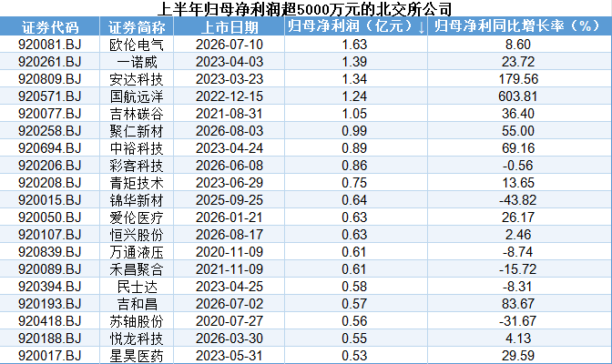
Task: Select code cell 920809.BJ
Action: (x=50, y=79)
